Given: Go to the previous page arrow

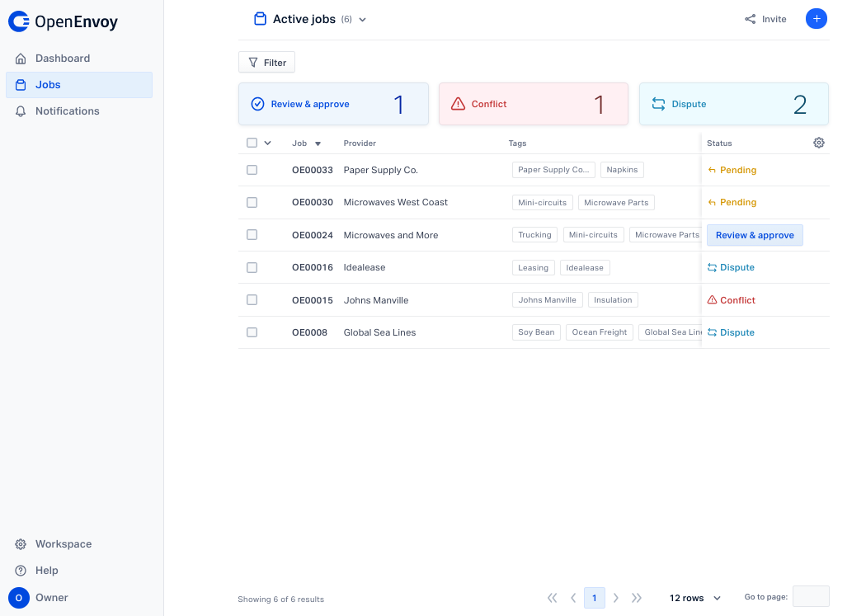Looking at the screenshot, I should click(x=573, y=598).
